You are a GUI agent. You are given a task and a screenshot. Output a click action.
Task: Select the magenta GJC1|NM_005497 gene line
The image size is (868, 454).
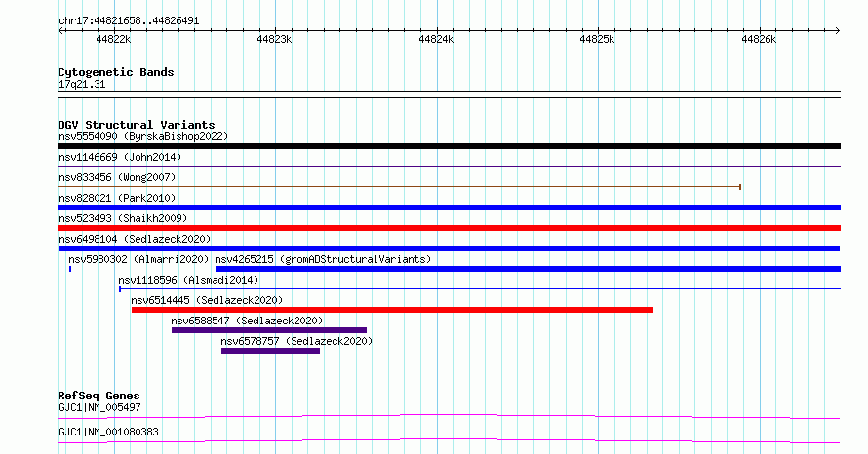pos(449,416)
